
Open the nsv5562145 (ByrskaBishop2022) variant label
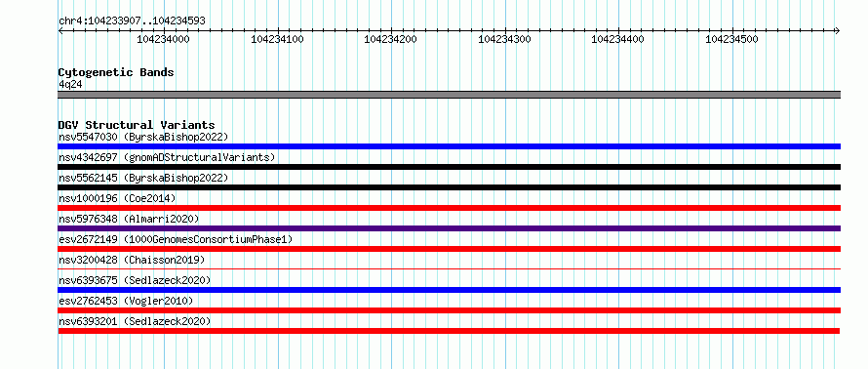coord(143,178)
